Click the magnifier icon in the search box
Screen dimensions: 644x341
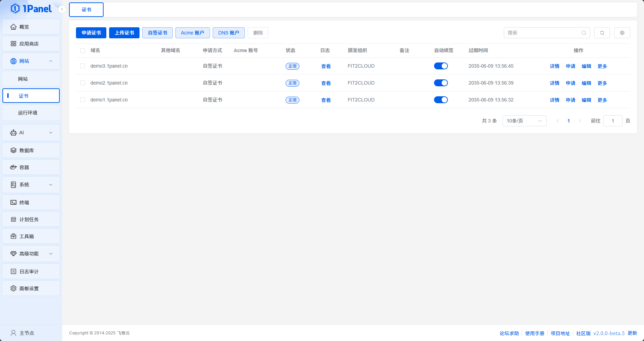click(584, 33)
